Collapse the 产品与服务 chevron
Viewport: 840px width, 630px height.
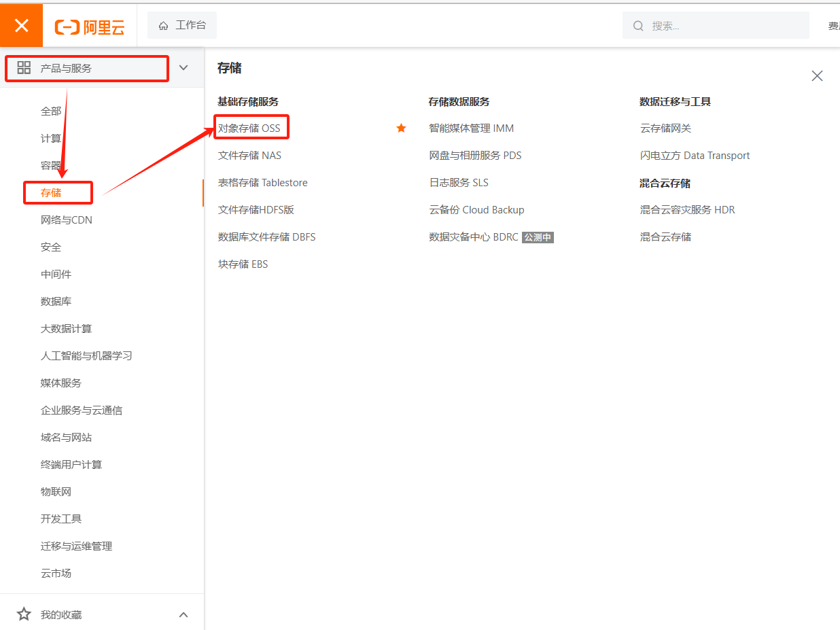coord(183,67)
